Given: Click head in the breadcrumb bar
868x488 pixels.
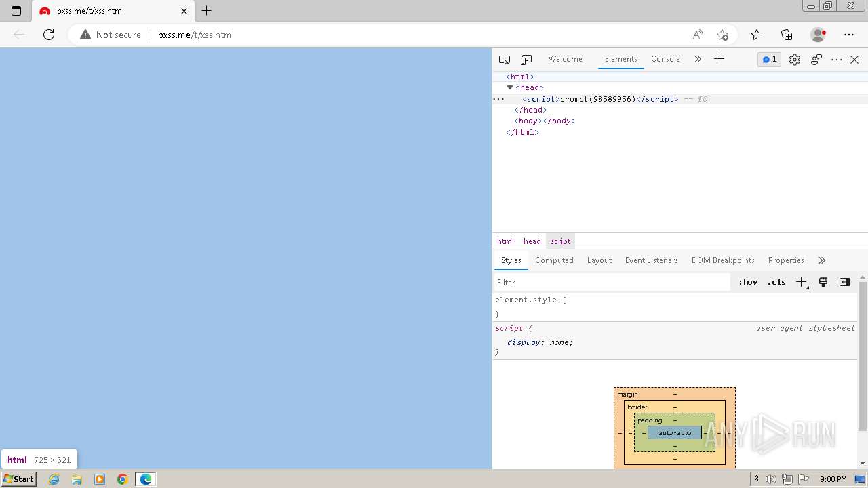Looking at the screenshot, I should (532, 241).
